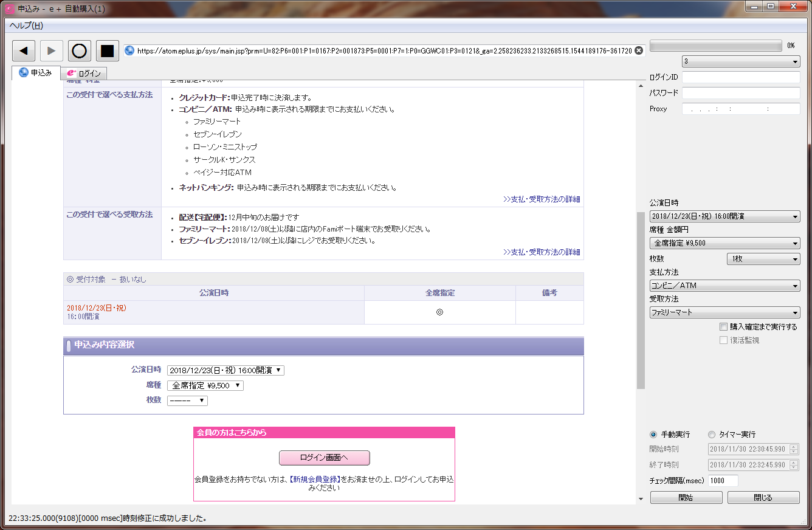Click the circle reload button
The width and height of the screenshot is (812, 530).
pyautogui.click(x=80, y=51)
